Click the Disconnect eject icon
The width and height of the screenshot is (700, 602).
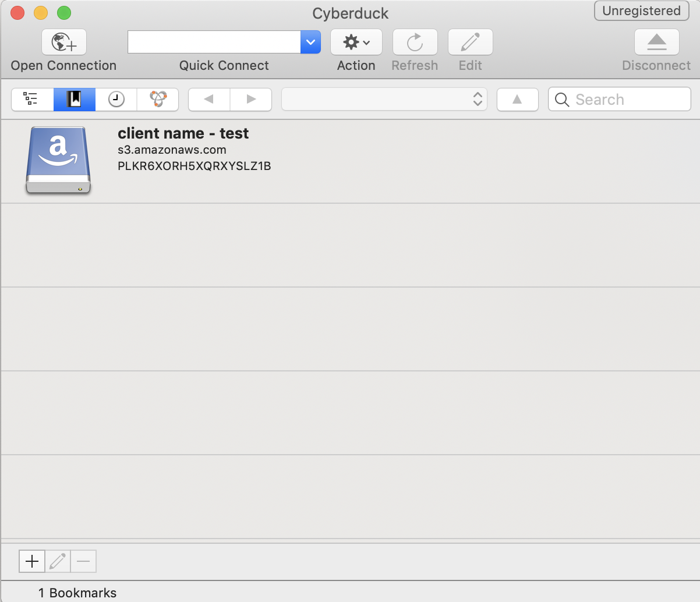(656, 43)
